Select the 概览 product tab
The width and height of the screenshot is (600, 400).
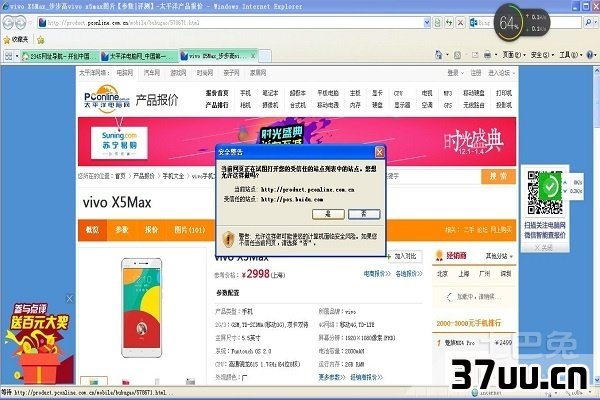(92, 230)
